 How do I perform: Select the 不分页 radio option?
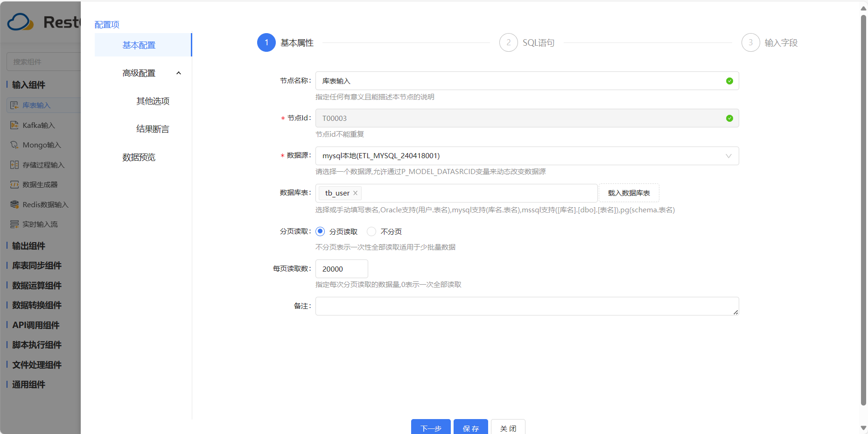click(x=371, y=231)
